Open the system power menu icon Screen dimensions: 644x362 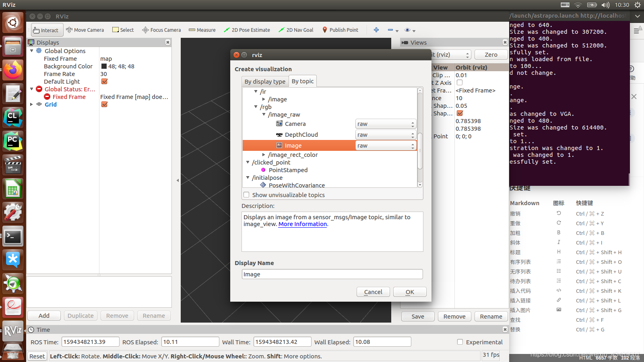(x=637, y=5)
